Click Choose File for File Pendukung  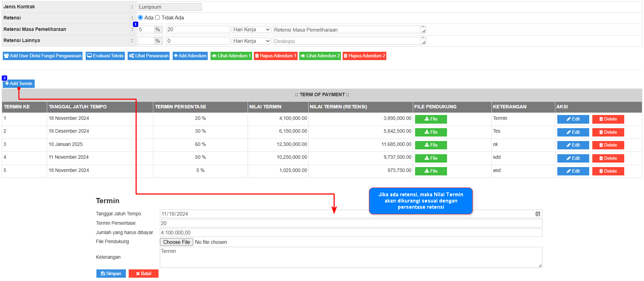(x=177, y=242)
